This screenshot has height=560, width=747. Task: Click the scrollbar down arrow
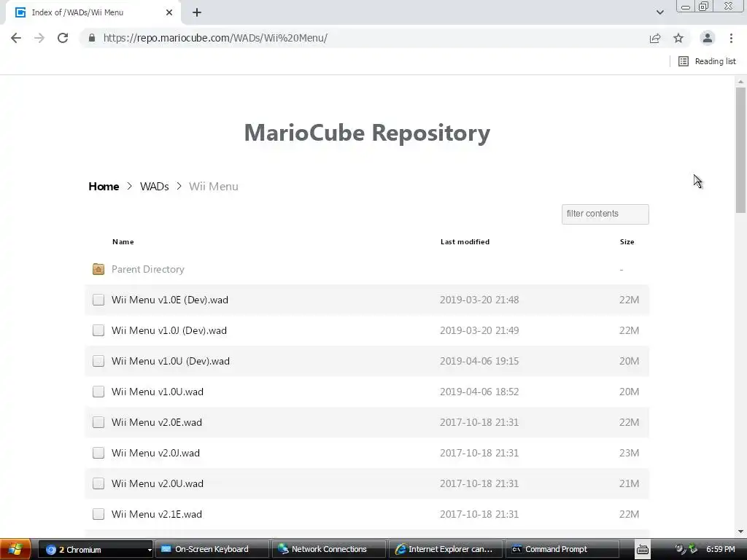[740, 532]
